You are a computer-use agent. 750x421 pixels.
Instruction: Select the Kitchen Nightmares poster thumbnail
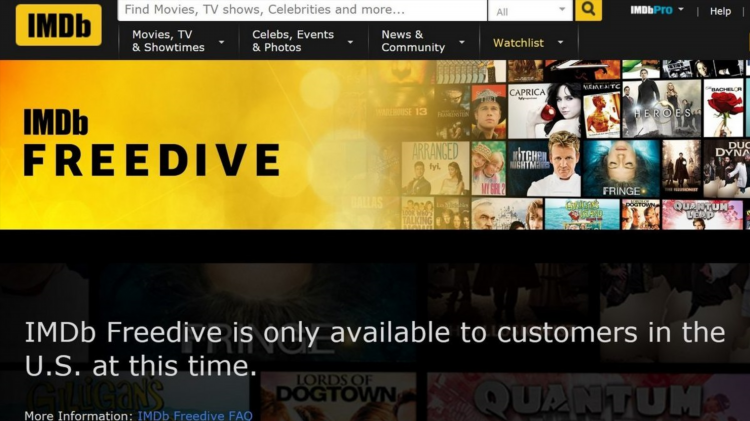544,168
